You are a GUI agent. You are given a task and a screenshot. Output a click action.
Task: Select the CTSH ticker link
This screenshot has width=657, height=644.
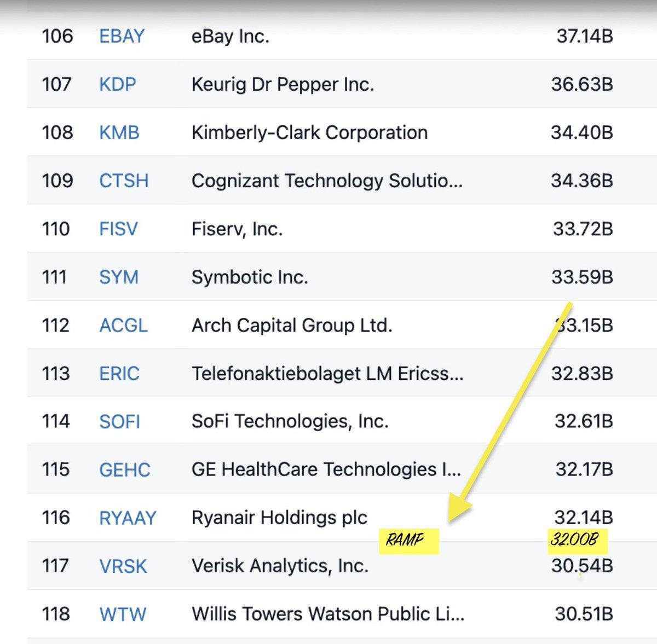[x=124, y=181]
